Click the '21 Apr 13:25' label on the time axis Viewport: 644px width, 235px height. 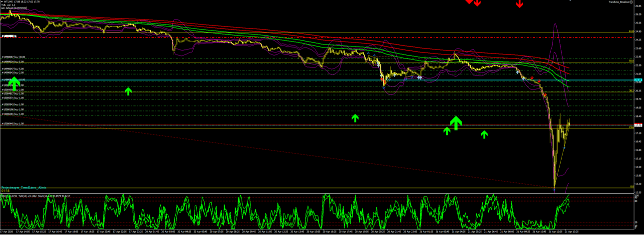point(572,232)
